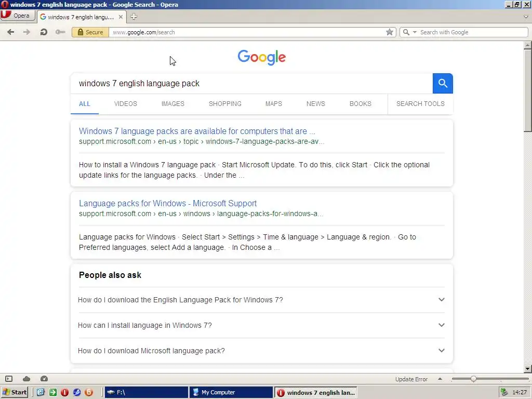Image resolution: width=532 pixels, height=399 pixels.
Task: Click the green arrow quick-launch icon
Action: (x=53, y=392)
